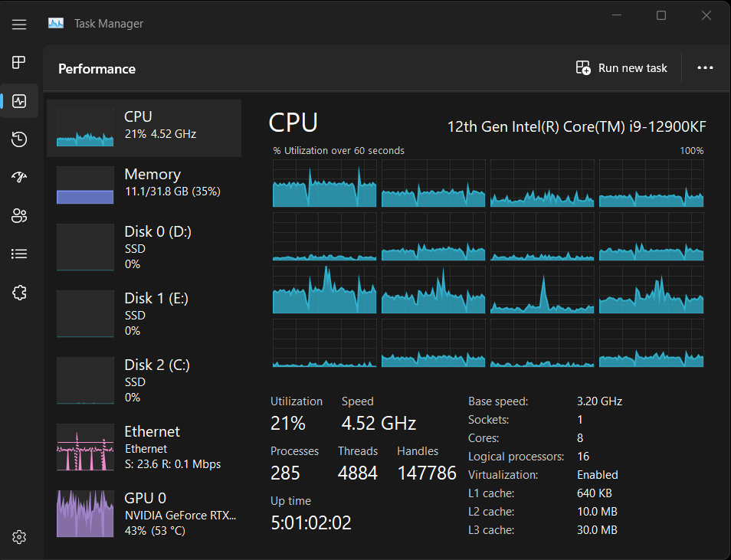Screen dimensions: 731x560
Task: Open the Services page puzzle icon
Action: click(x=19, y=293)
